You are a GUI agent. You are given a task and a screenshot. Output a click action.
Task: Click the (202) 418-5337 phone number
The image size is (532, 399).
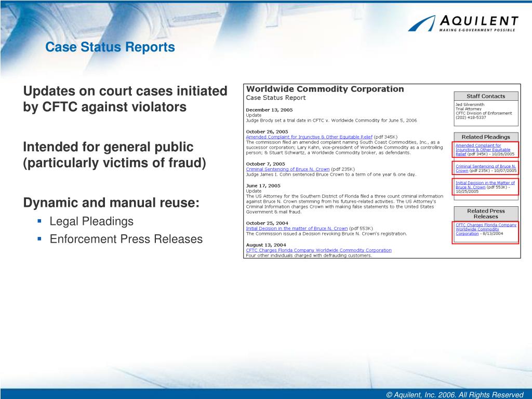[471, 117]
